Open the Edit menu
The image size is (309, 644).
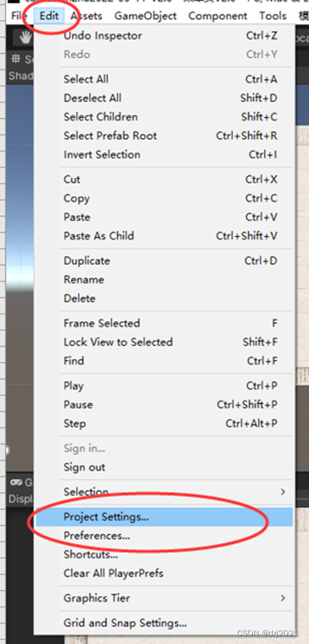click(x=50, y=16)
